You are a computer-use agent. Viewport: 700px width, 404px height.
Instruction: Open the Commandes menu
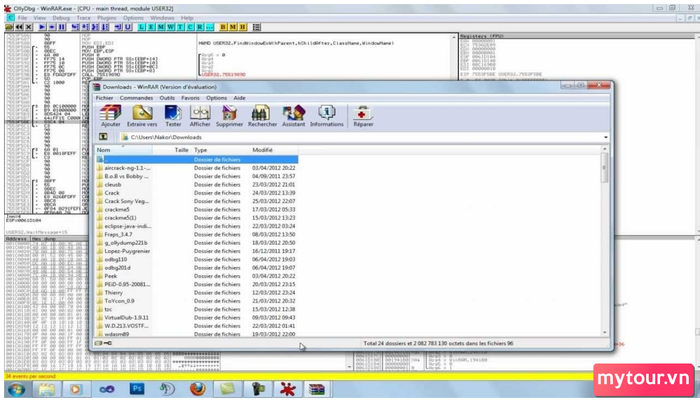pyautogui.click(x=136, y=98)
